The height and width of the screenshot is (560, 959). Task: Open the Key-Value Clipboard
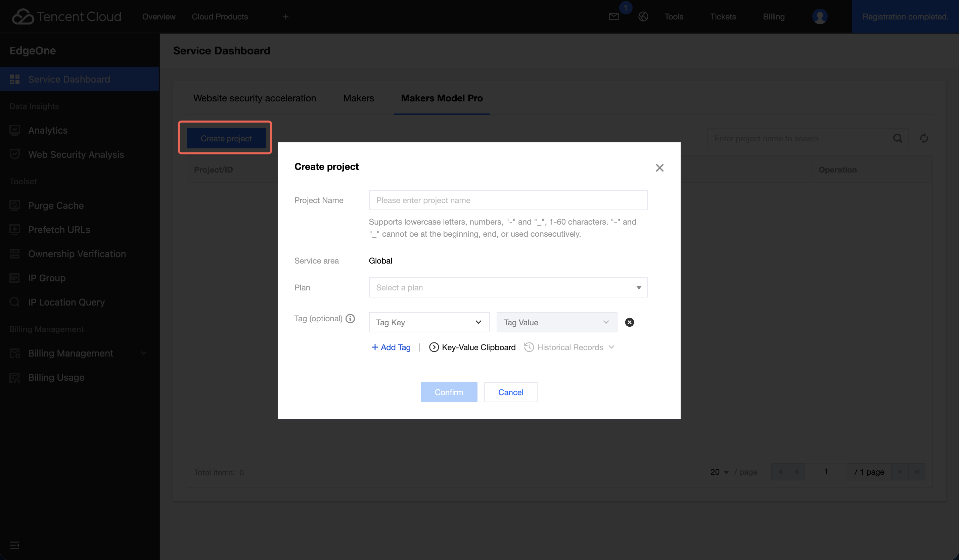pyautogui.click(x=472, y=347)
